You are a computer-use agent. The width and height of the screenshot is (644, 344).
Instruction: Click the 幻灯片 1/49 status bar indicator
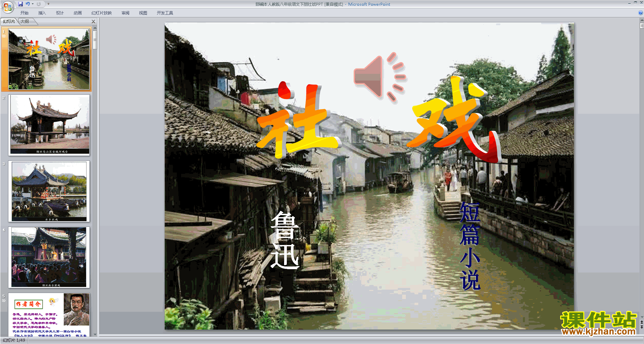click(14, 340)
